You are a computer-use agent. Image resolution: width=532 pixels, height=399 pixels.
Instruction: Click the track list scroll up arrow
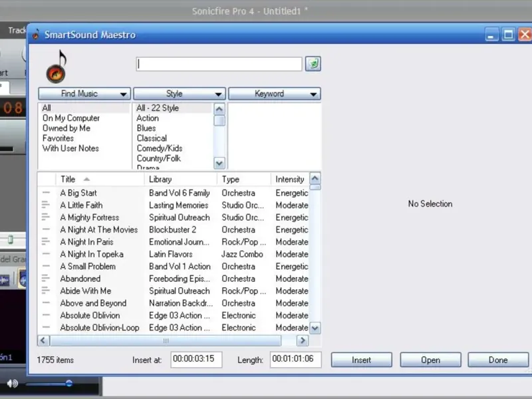pos(315,178)
